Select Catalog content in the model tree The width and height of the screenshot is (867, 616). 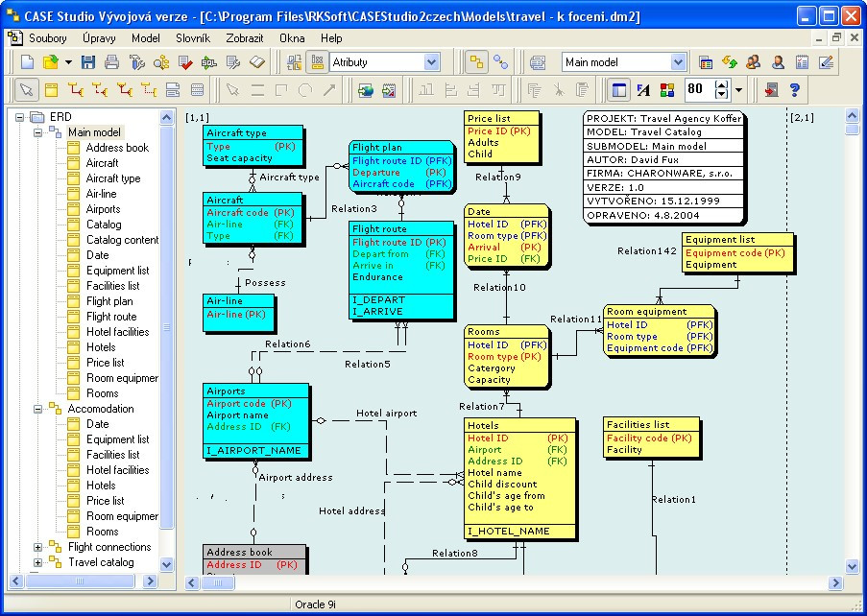(x=122, y=240)
